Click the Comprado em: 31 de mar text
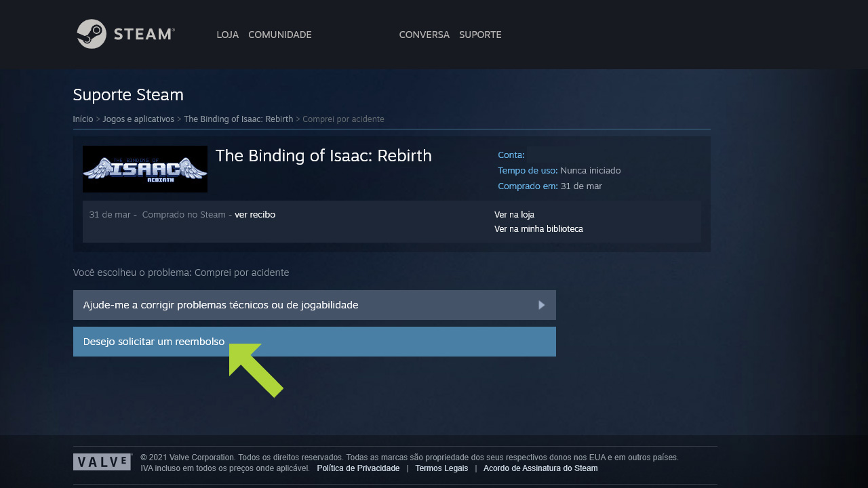This screenshot has height=488, width=868. (x=550, y=186)
